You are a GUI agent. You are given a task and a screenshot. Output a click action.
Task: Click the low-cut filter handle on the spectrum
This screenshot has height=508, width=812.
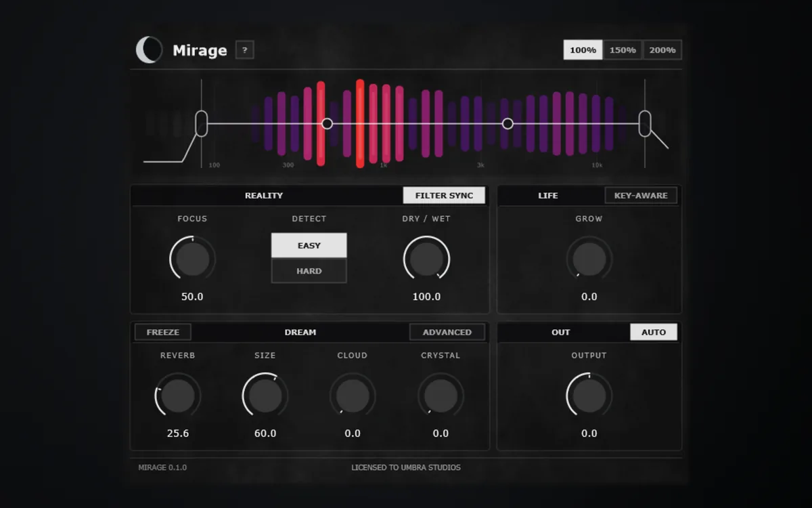pyautogui.click(x=201, y=123)
